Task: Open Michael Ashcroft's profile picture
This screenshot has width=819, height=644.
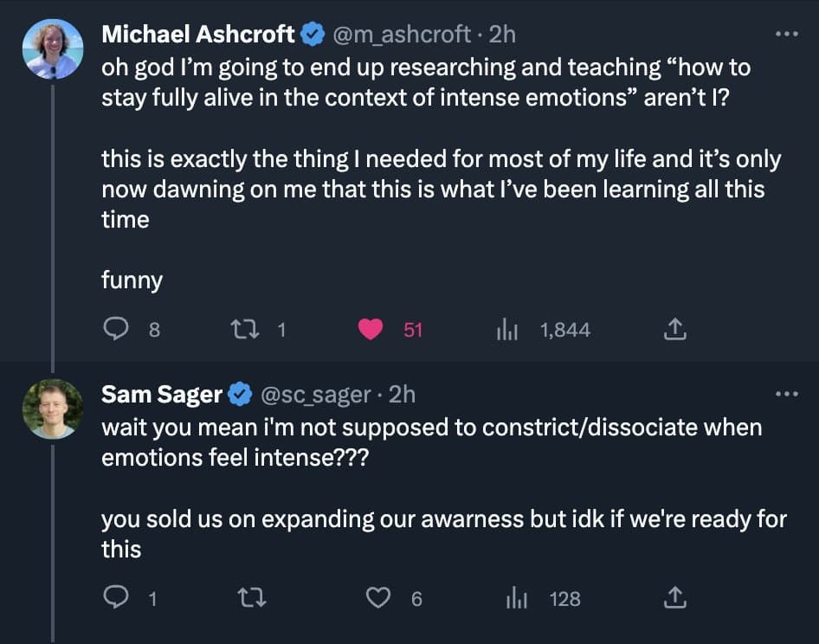Action: (53, 49)
